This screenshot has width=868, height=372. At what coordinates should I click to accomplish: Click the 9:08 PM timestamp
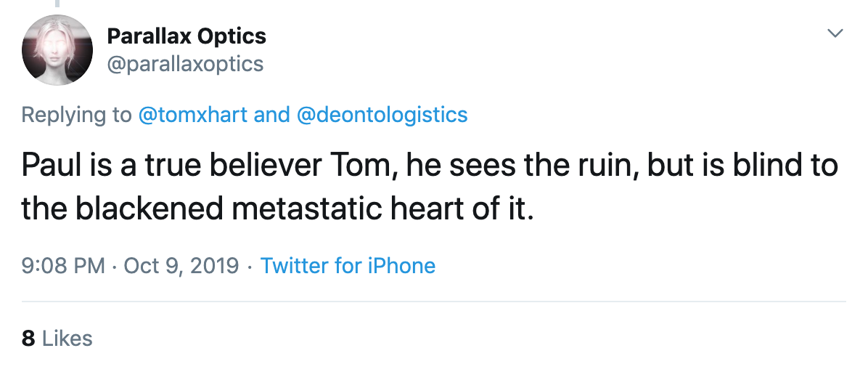pos(64,265)
